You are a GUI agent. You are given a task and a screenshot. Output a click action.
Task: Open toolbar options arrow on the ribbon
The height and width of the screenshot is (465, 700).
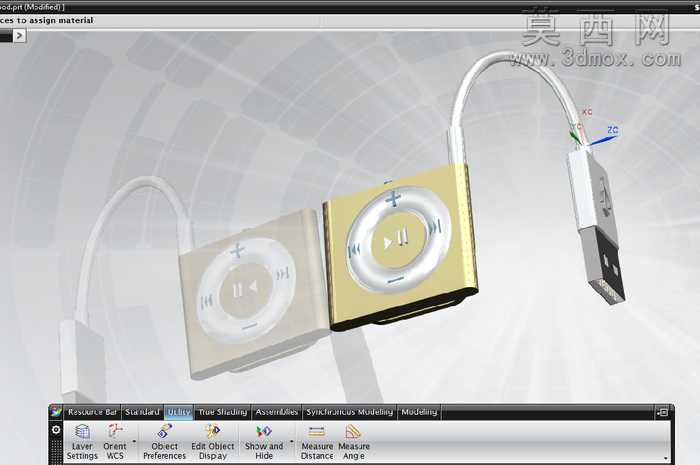(x=665, y=458)
